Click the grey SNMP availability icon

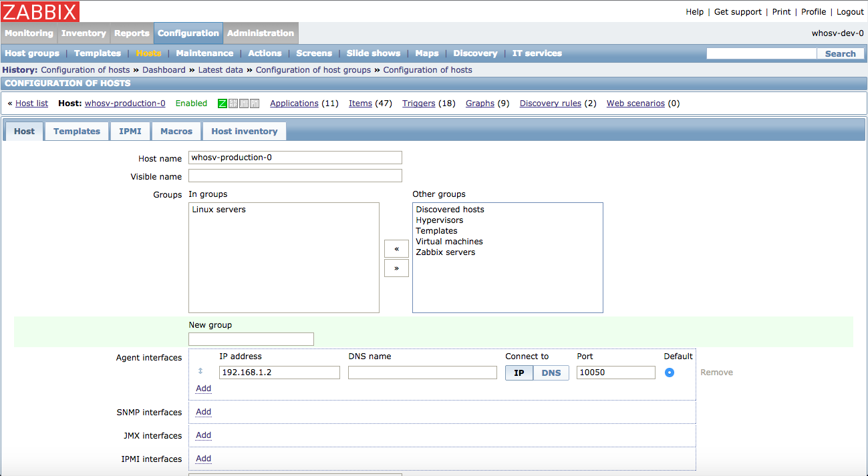point(233,103)
